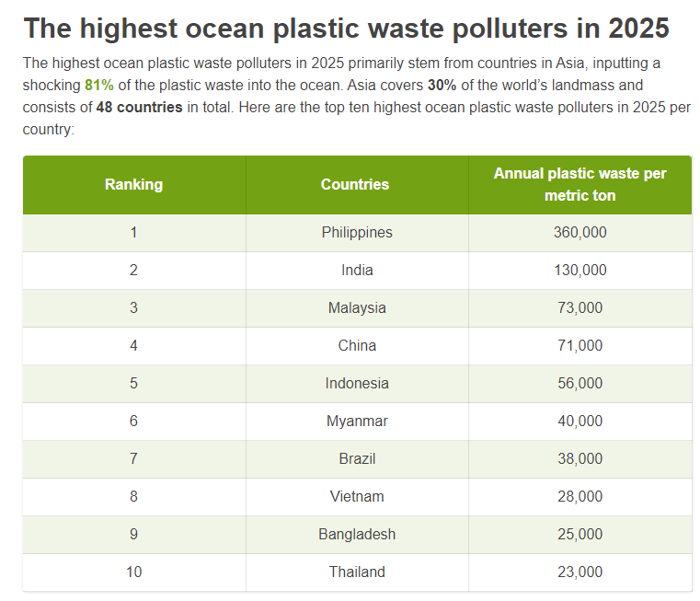Select the Thailand cell

tap(357, 572)
